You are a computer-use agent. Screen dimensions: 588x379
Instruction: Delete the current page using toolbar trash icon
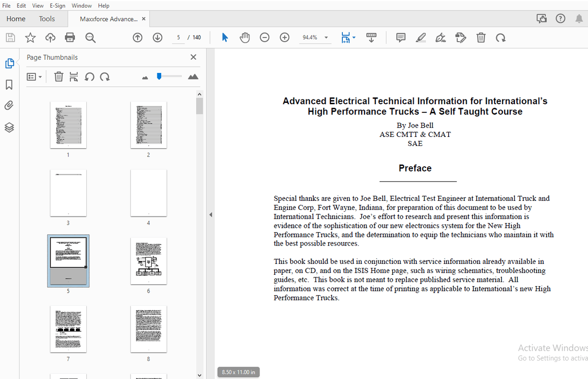click(481, 37)
